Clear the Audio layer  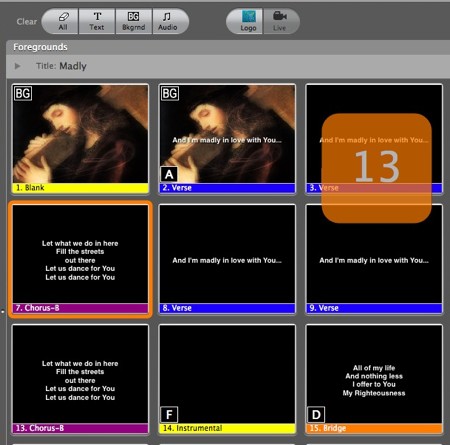[171, 21]
